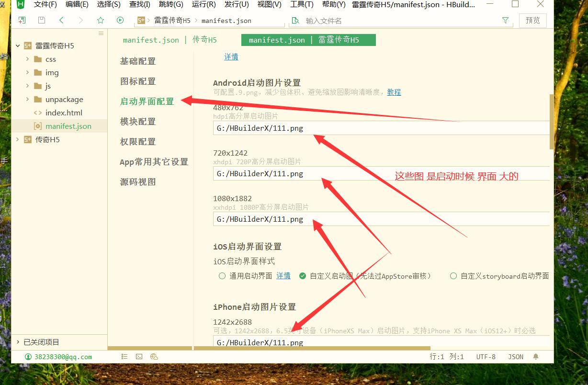Click the run play icon in toolbar
The width and height of the screenshot is (588, 385).
click(120, 20)
